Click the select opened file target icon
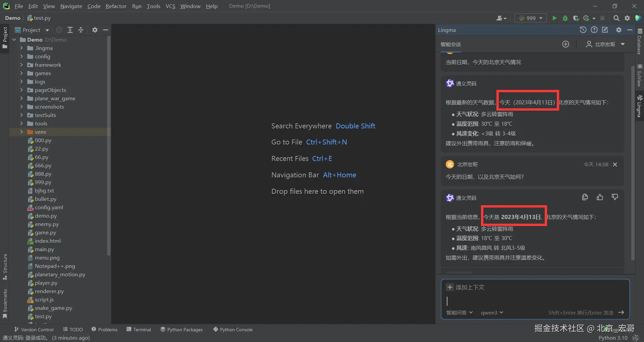This screenshot has height=342, width=644. point(59,30)
